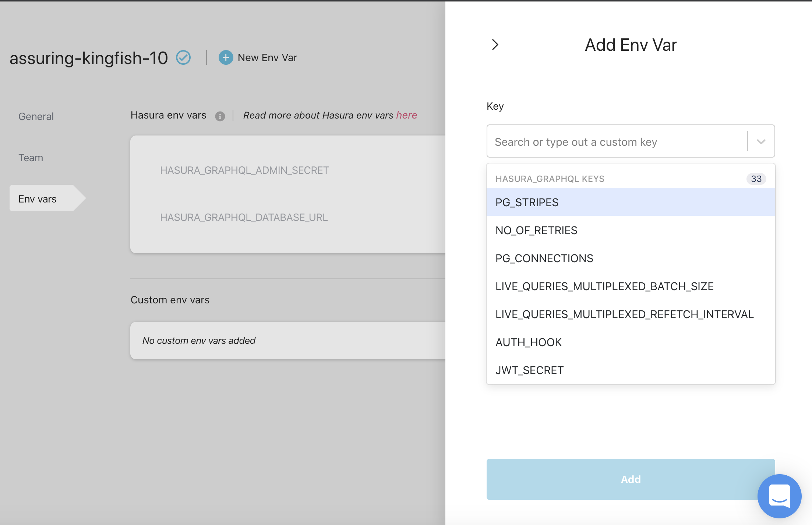Select LIVE_QUERIES_MULTIPLEXED_BATCH_SIZE option

tap(631, 286)
